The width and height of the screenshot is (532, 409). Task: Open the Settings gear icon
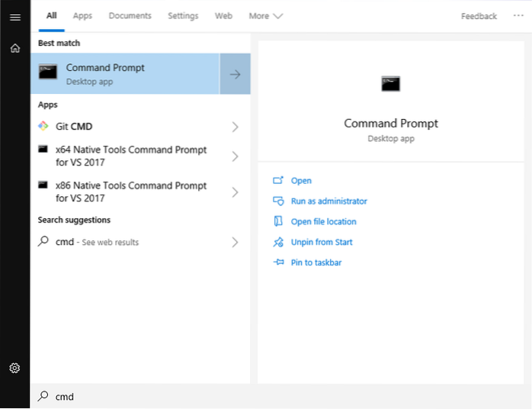(x=14, y=369)
